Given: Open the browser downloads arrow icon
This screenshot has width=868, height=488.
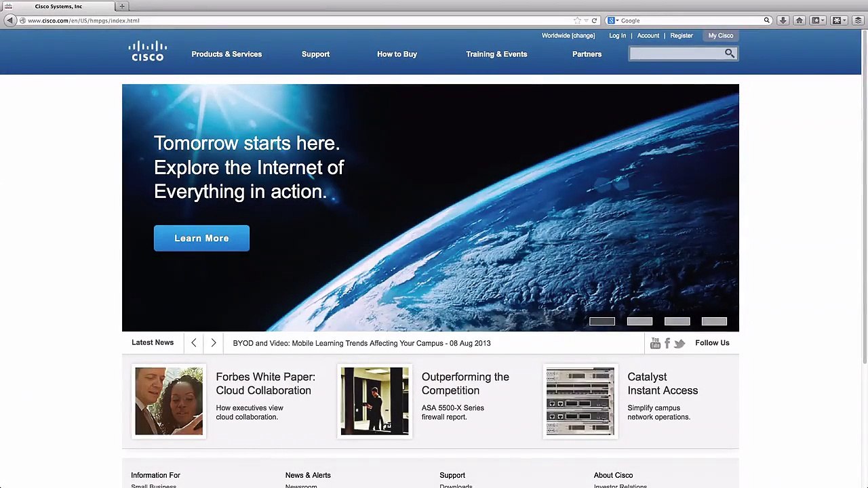Looking at the screenshot, I should click(x=783, y=20).
